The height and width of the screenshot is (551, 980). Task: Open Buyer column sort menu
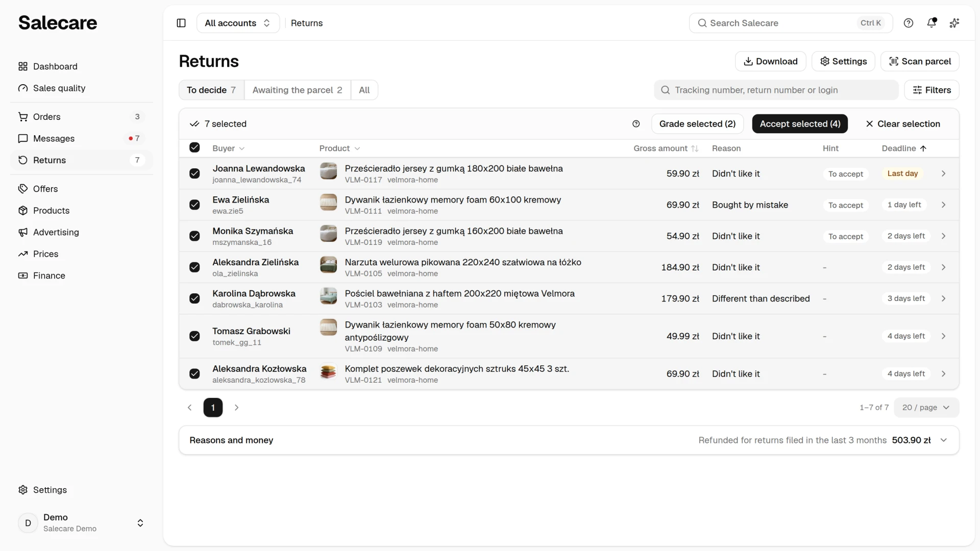(x=229, y=148)
